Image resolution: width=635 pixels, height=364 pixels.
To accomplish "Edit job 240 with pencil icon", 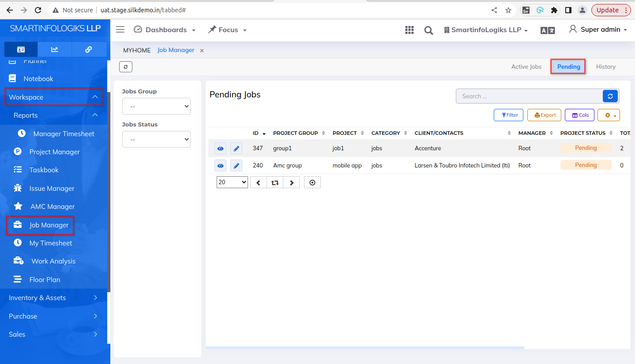I will pyautogui.click(x=237, y=166).
